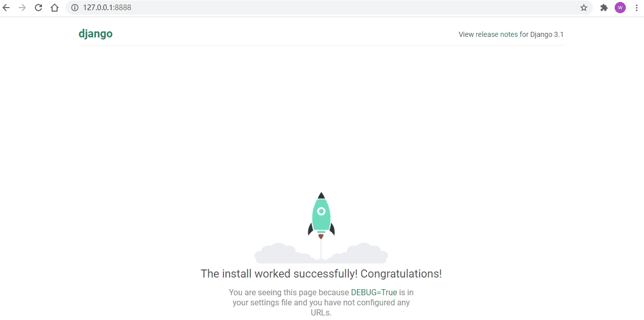This screenshot has height=320, width=644.
Task: Click the 'You are seeing this page' paragraph
Action: coord(321,302)
